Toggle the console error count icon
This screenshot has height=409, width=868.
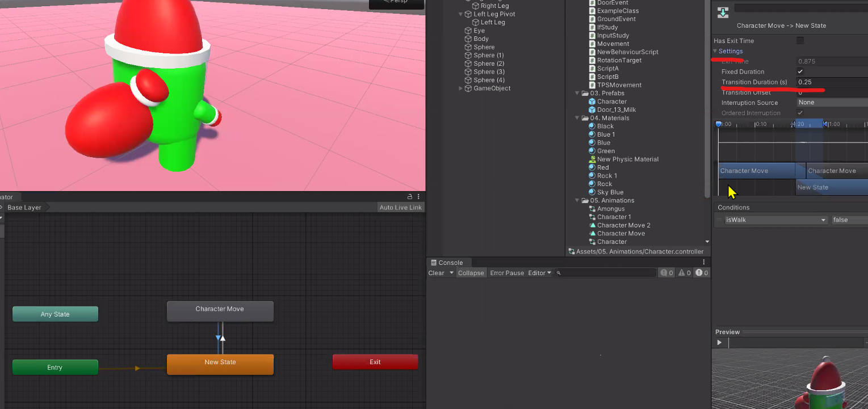coord(702,273)
